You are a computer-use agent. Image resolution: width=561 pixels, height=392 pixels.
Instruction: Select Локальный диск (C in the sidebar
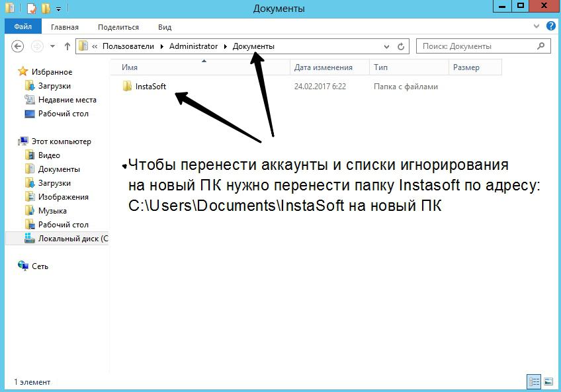58,239
